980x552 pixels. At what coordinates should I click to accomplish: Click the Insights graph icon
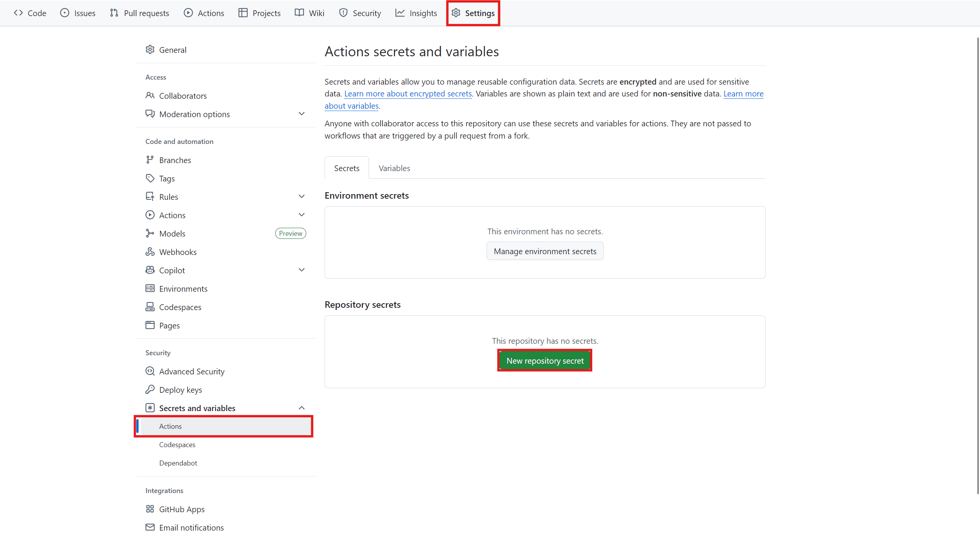(400, 13)
